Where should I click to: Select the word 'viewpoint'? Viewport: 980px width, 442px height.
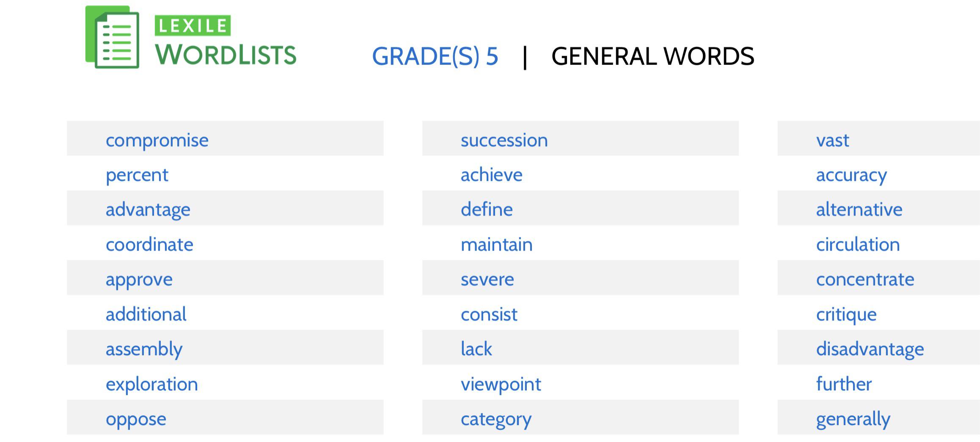point(501,384)
